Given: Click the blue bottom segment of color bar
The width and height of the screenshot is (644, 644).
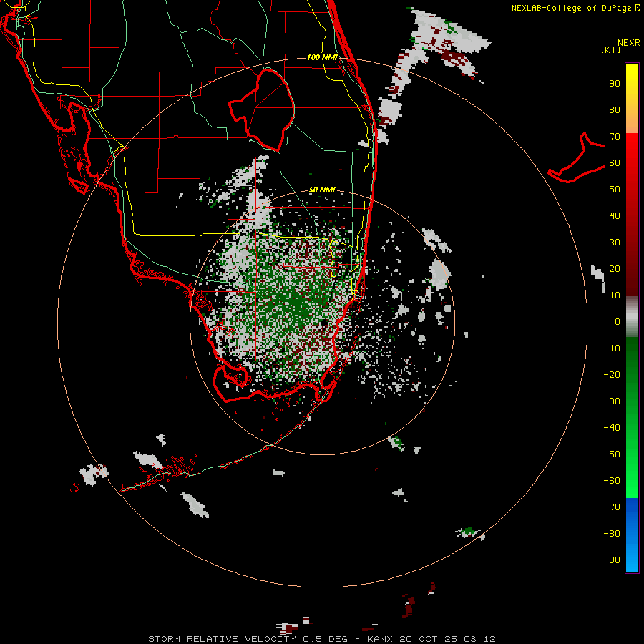Looking at the screenshot, I should coord(632,535).
